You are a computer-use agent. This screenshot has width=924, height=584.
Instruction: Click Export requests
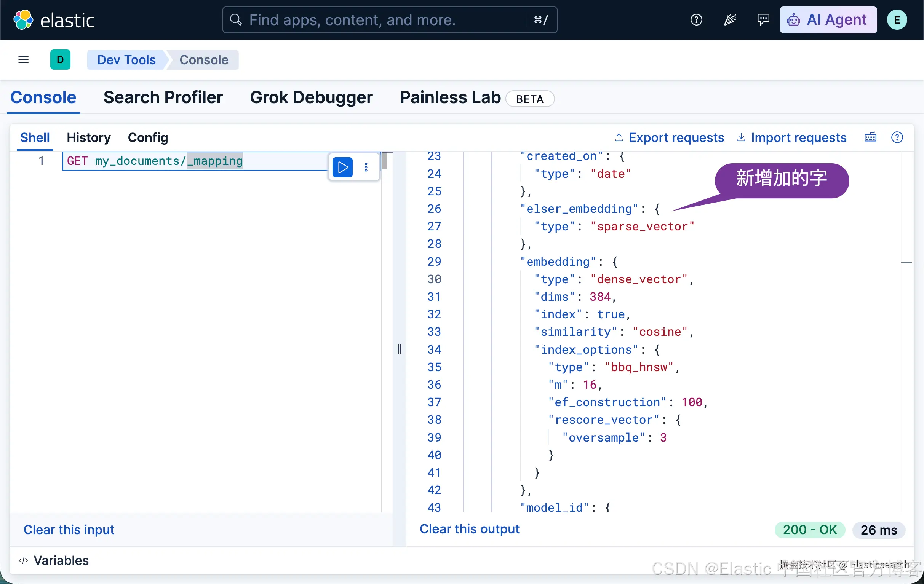pos(669,137)
